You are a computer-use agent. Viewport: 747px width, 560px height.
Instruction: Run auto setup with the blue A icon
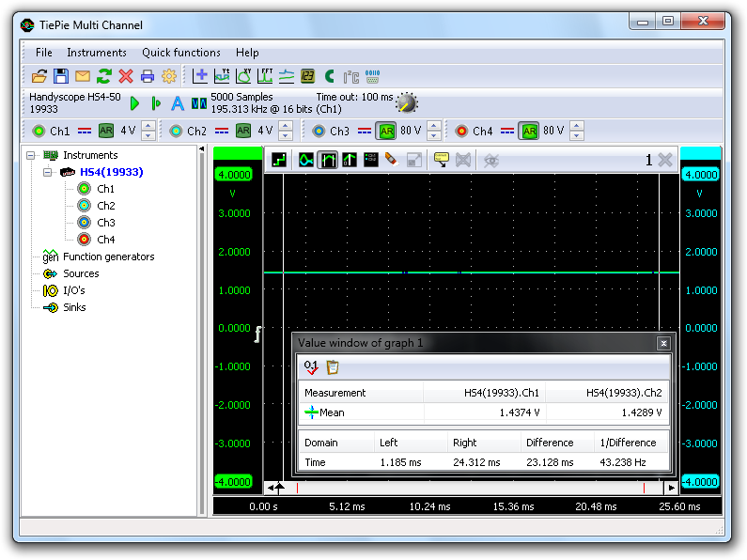tap(178, 102)
